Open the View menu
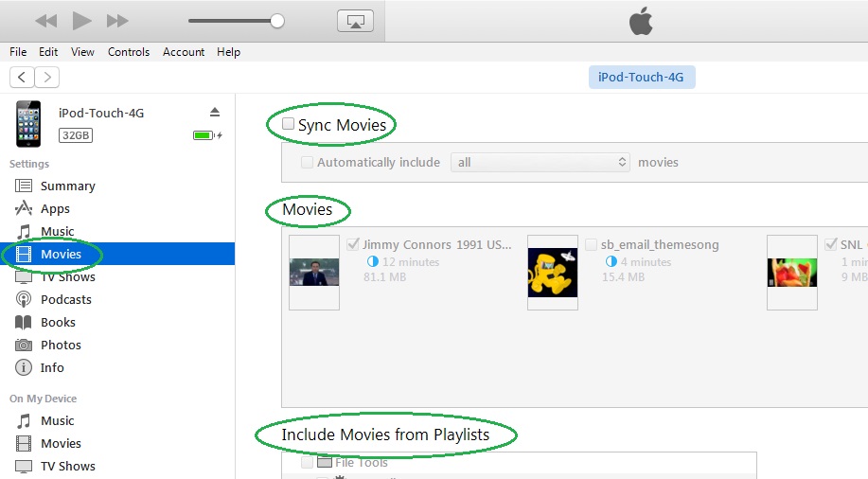Screen dimensions: 868x479 point(82,51)
